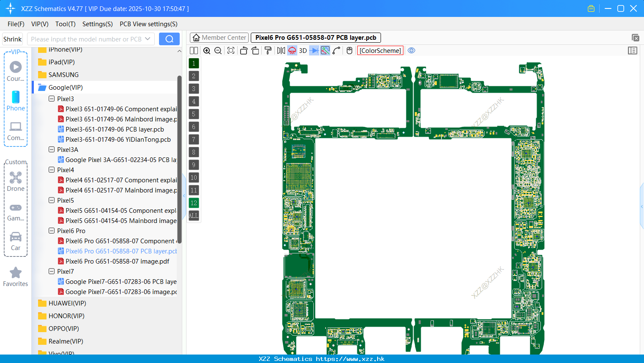Search with the blue magnifier button

169,39
